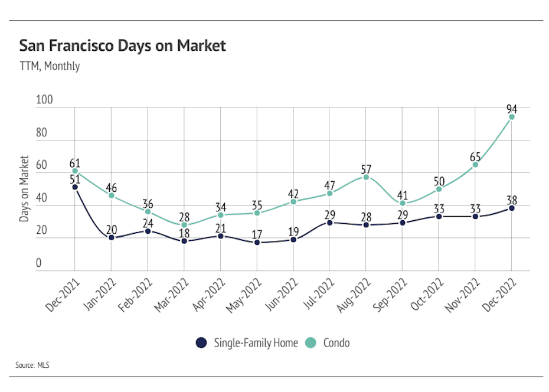This screenshot has width=549, height=392.
Task: Select the Single-Family Dec-2021 point labeled 51
Action: pyautogui.click(x=75, y=187)
